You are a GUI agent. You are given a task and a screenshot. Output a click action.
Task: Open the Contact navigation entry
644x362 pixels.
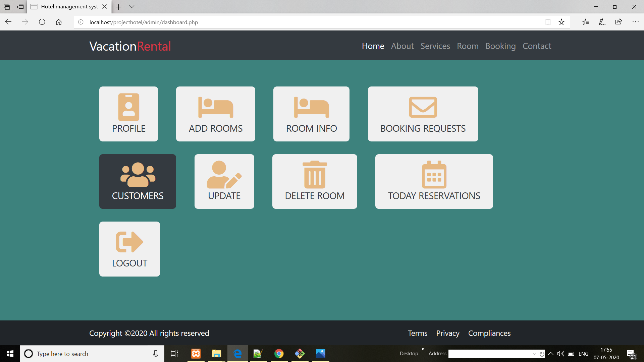[x=537, y=46]
